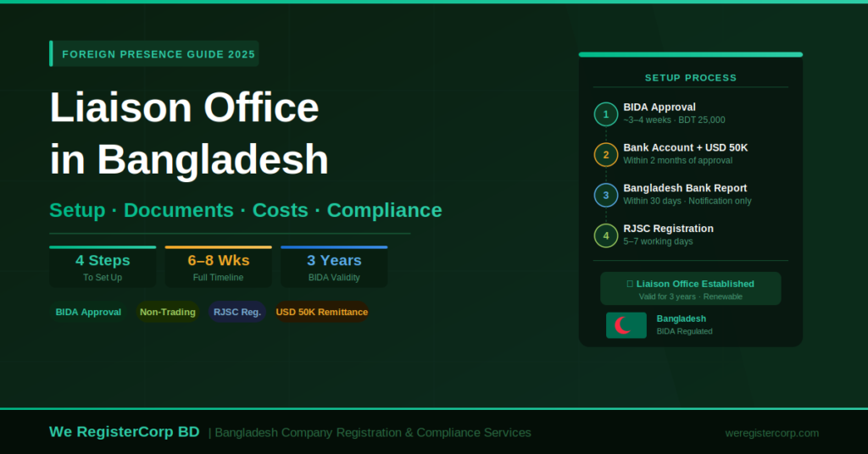
Task: Click the step 1 circle icon
Action: coord(605,114)
